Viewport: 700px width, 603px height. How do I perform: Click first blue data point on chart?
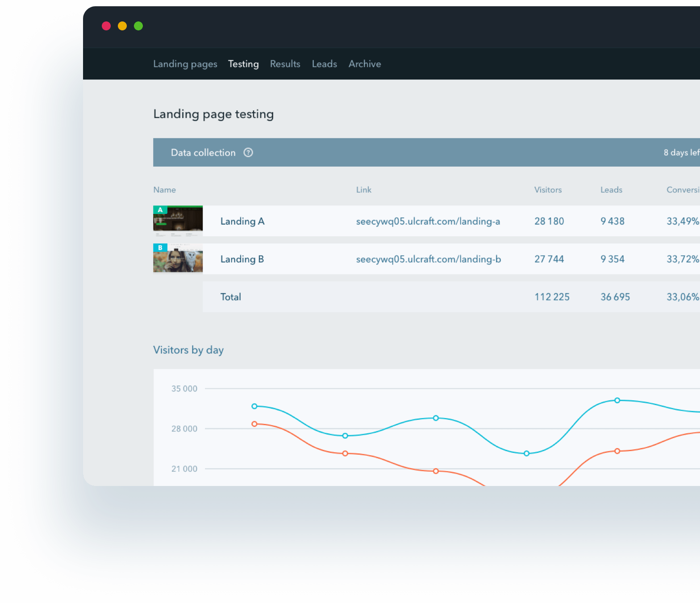[254, 406]
